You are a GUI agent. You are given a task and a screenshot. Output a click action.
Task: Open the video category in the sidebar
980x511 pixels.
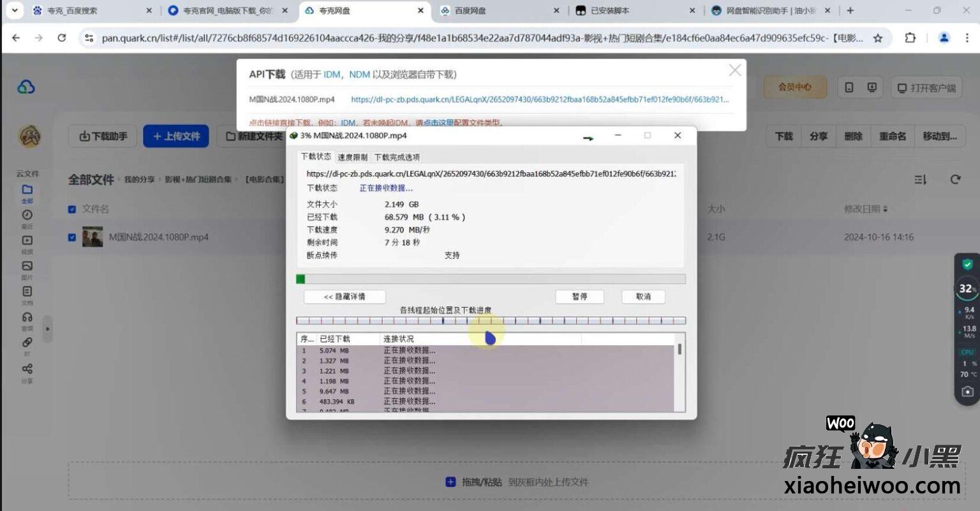(x=27, y=241)
